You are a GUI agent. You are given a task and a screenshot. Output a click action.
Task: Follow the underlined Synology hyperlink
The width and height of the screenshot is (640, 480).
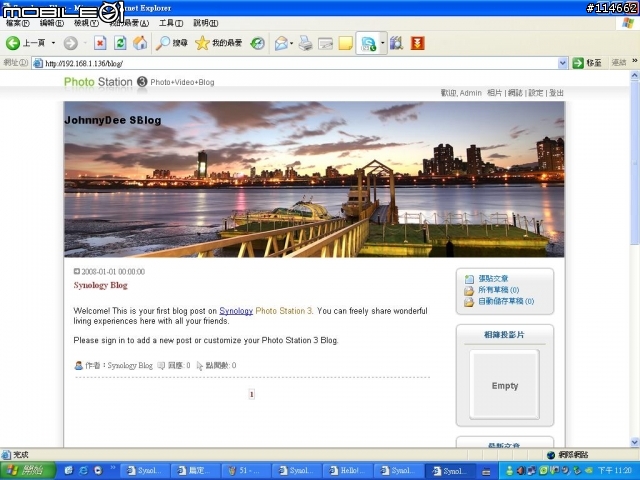tap(236, 311)
